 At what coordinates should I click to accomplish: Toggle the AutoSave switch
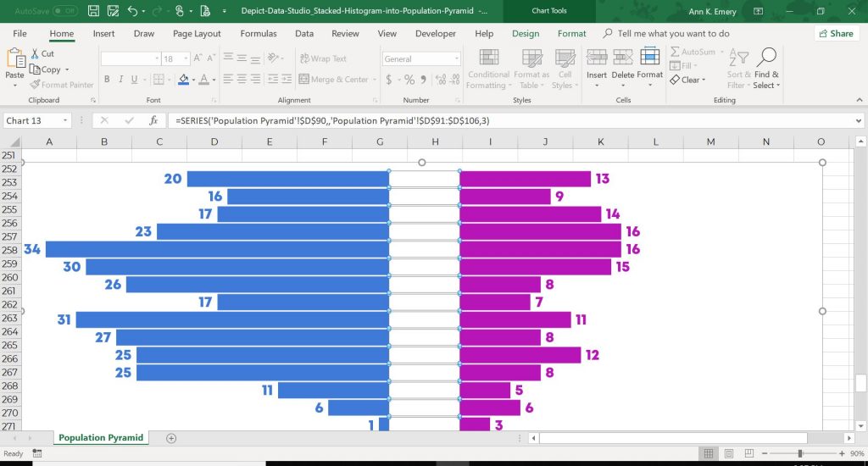pyautogui.click(x=64, y=10)
